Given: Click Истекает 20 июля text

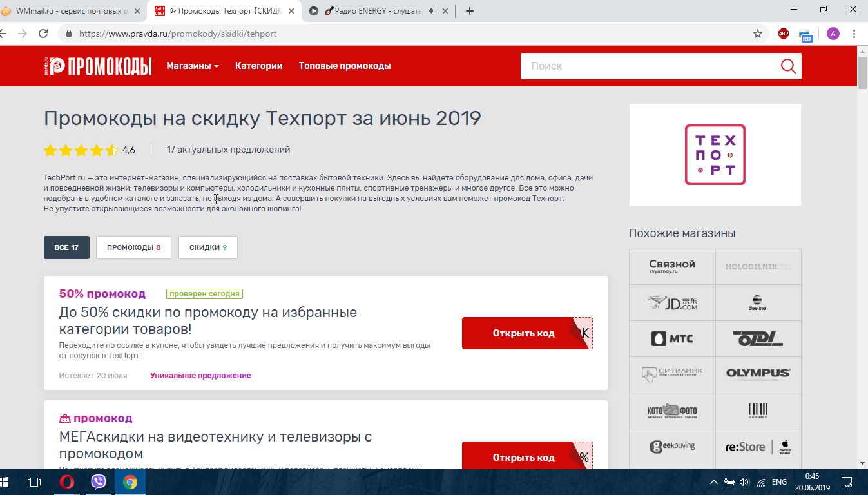Looking at the screenshot, I should click(x=93, y=376).
